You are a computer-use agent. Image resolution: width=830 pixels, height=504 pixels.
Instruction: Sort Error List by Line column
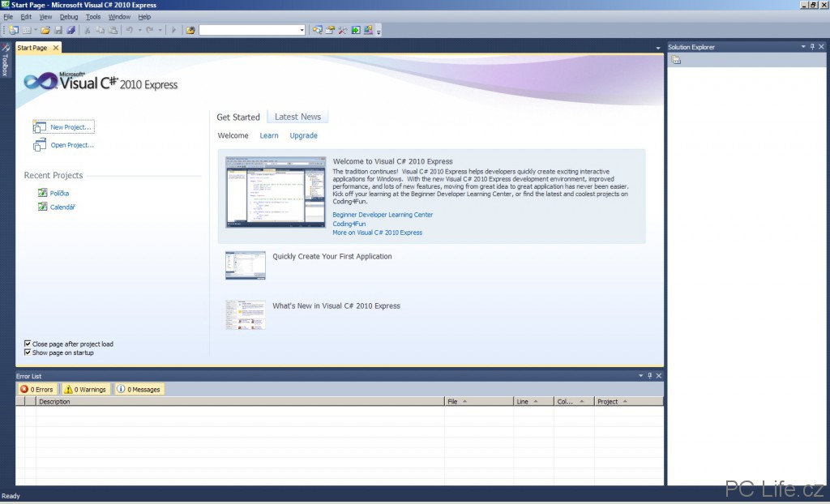click(533, 402)
